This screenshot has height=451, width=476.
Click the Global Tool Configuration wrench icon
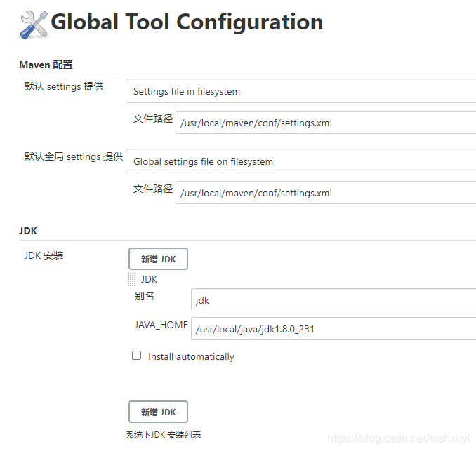click(x=34, y=25)
